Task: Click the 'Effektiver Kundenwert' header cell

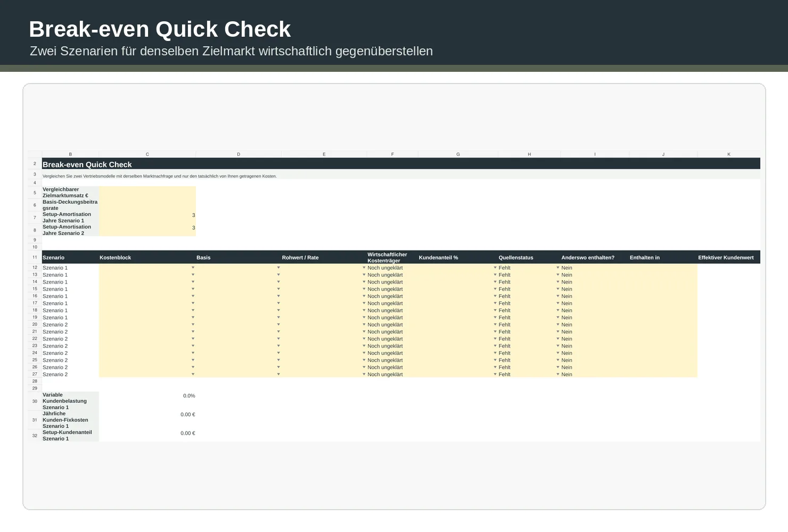Action: [x=729, y=257]
